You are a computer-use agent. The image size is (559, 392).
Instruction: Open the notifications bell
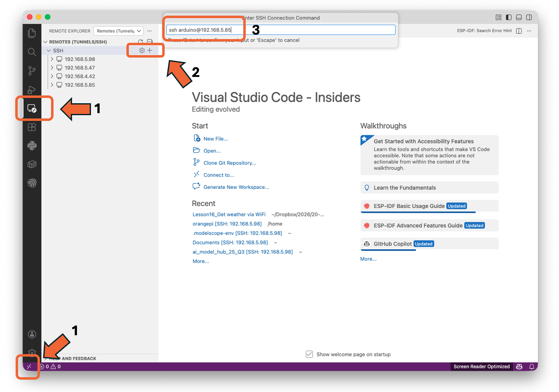[531, 366]
